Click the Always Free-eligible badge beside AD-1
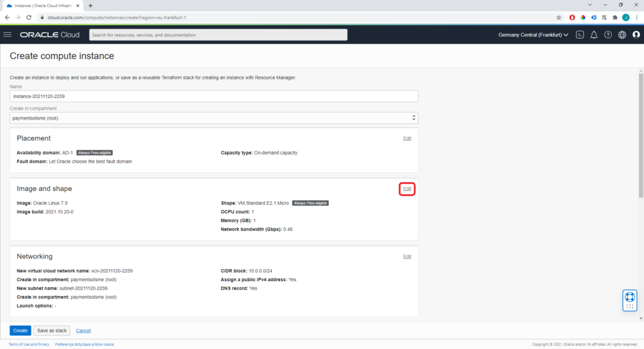The image size is (644, 349). [x=94, y=153]
